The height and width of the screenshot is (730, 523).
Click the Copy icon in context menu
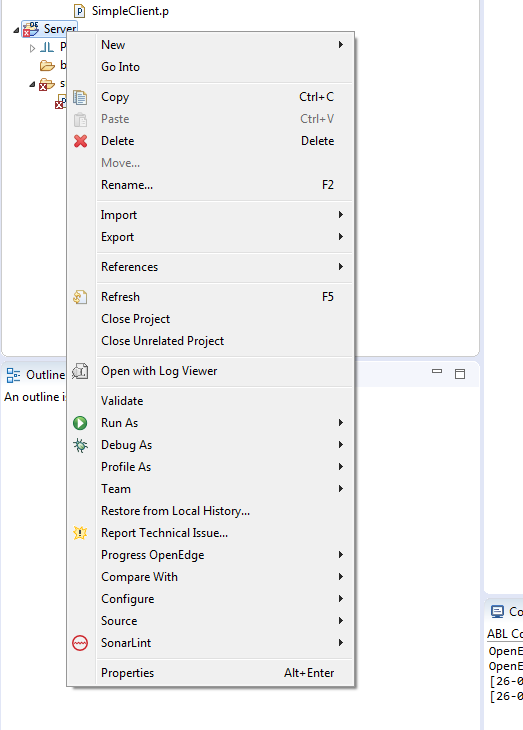80,97
